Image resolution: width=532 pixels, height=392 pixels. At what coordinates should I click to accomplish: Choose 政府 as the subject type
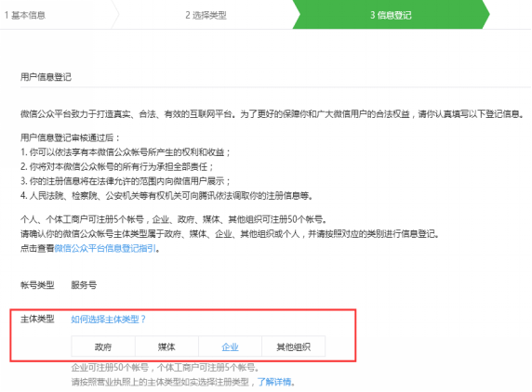tap(103, 346)
